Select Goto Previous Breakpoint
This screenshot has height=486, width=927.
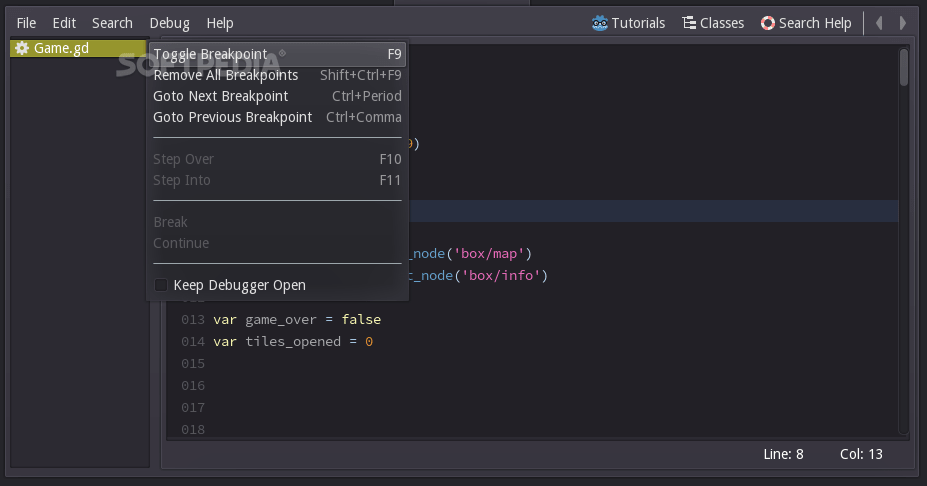277,117
